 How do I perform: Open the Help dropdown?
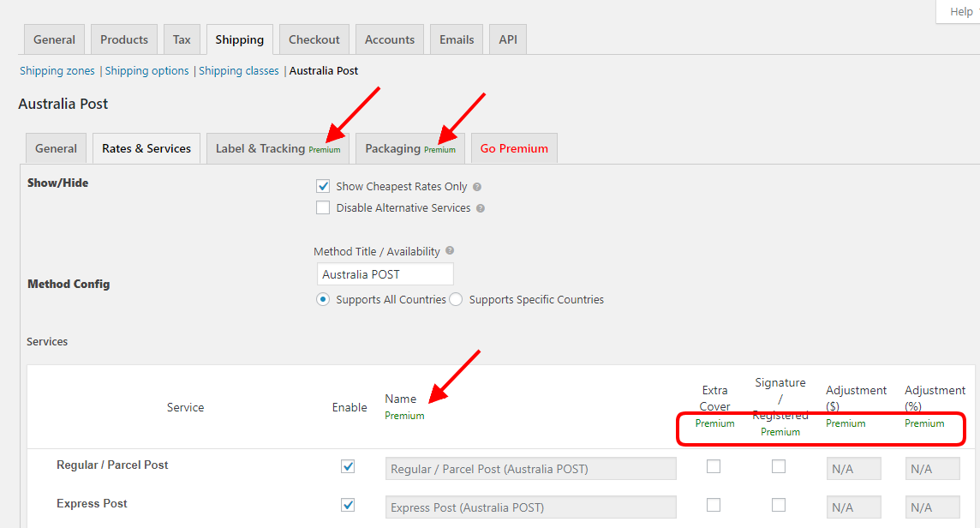click(x=959, y=11)
